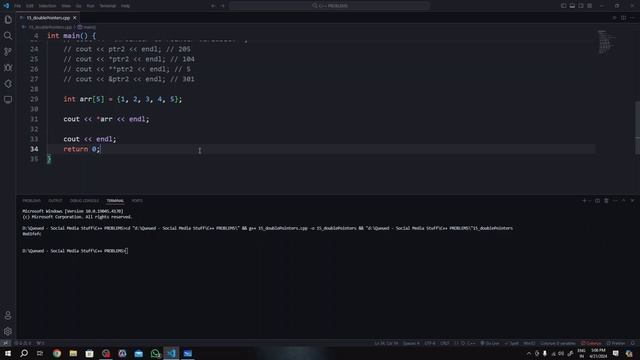Open the customize layout icon
The height and width of the screenshot is (360, 640).
click(x=590, y=6)
